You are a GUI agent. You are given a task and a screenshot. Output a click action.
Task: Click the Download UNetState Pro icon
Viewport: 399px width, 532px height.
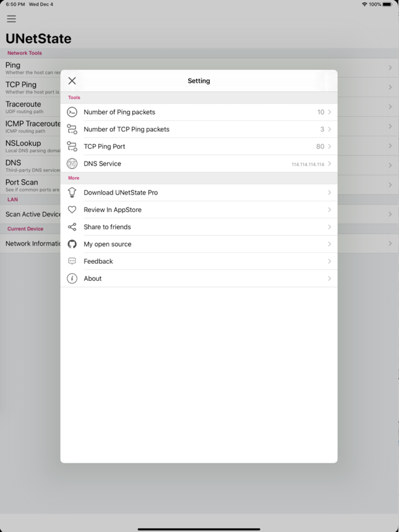(72, 193)
